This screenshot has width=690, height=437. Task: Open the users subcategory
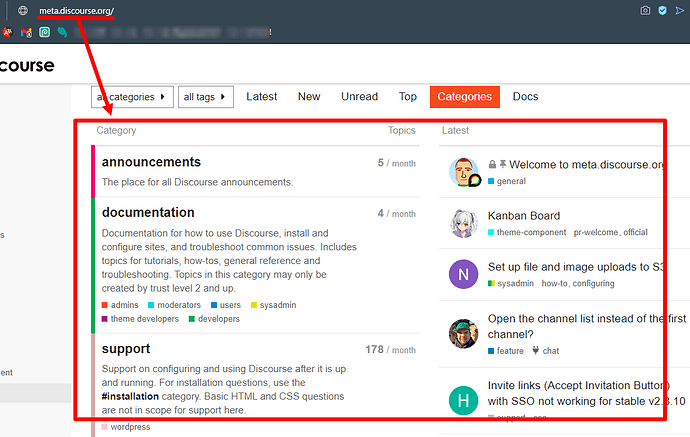click(x=226, y=305)
